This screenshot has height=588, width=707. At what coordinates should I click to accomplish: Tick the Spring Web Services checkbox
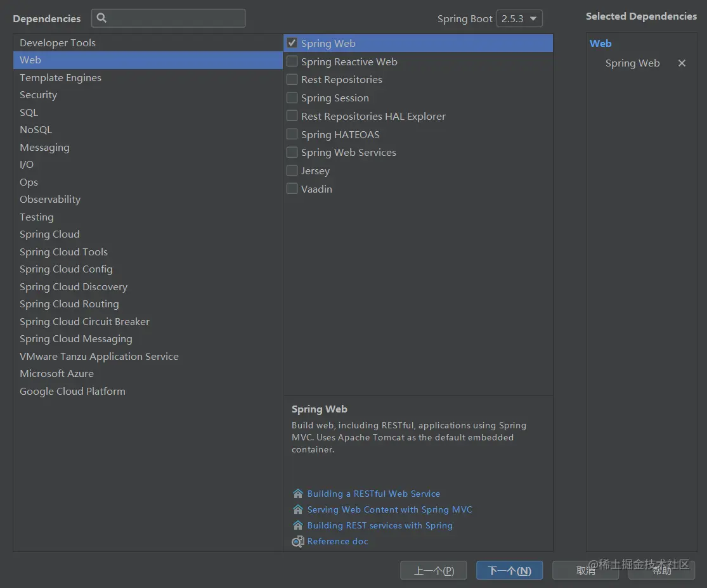click(x=292, y=152)
